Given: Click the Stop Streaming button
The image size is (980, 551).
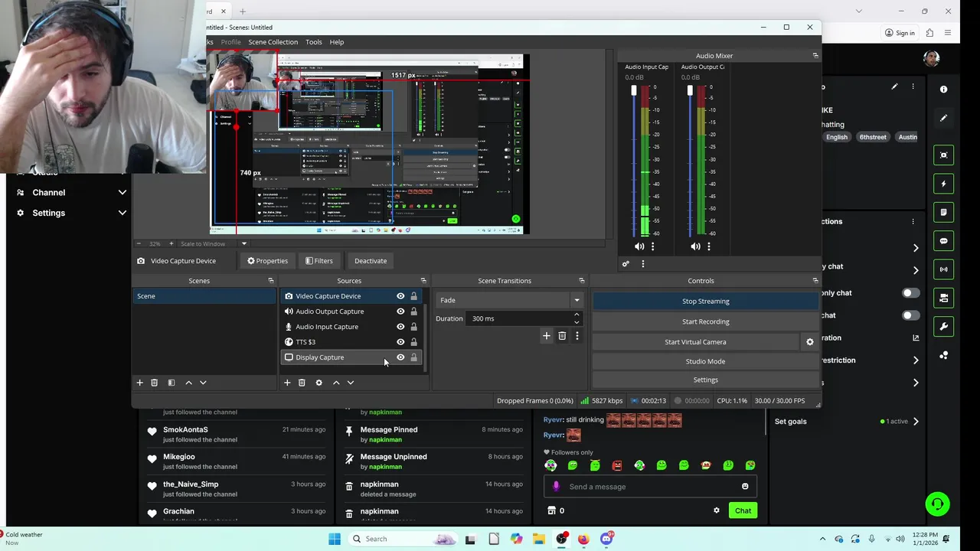Looking at the screenshot, I should tap(706, 302).
